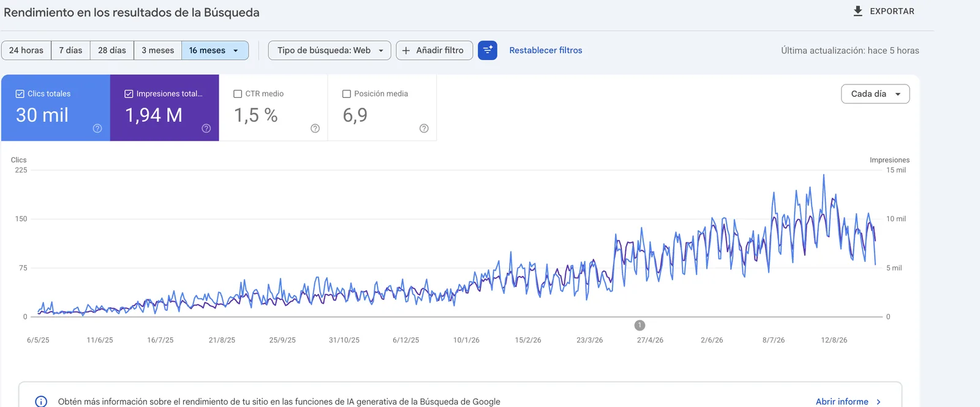Click the 30 mil clicks value
The height and width of the screenshot is (407, 980).
click(x=42, y=115)
